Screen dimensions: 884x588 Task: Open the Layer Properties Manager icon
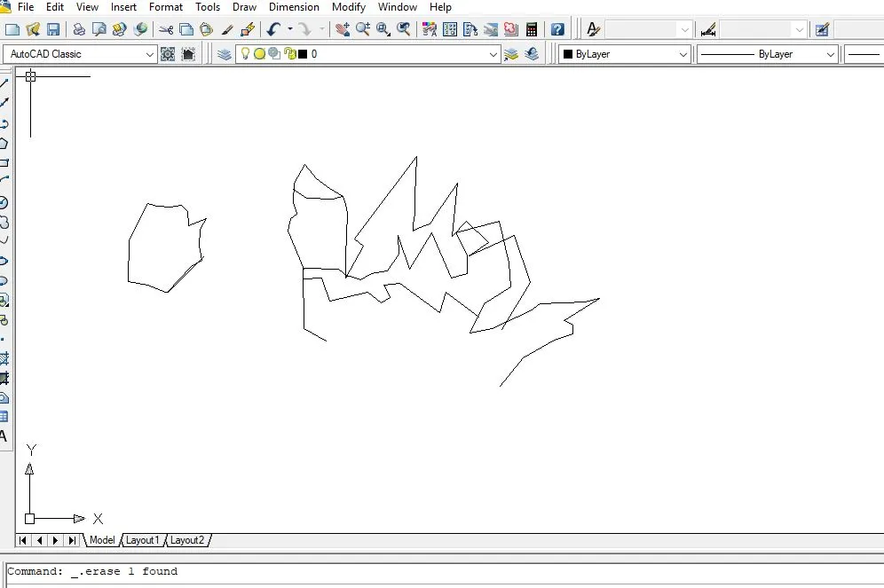pyautogui.click(x=225, y=54)
